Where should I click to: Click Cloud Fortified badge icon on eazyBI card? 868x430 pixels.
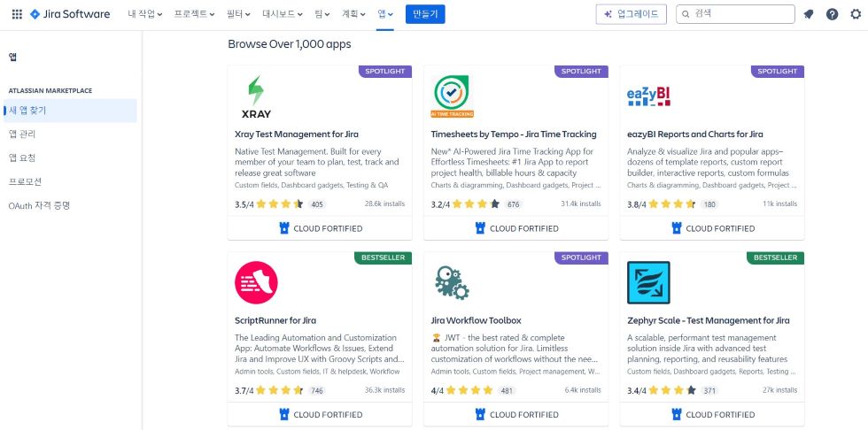[677, 228]
